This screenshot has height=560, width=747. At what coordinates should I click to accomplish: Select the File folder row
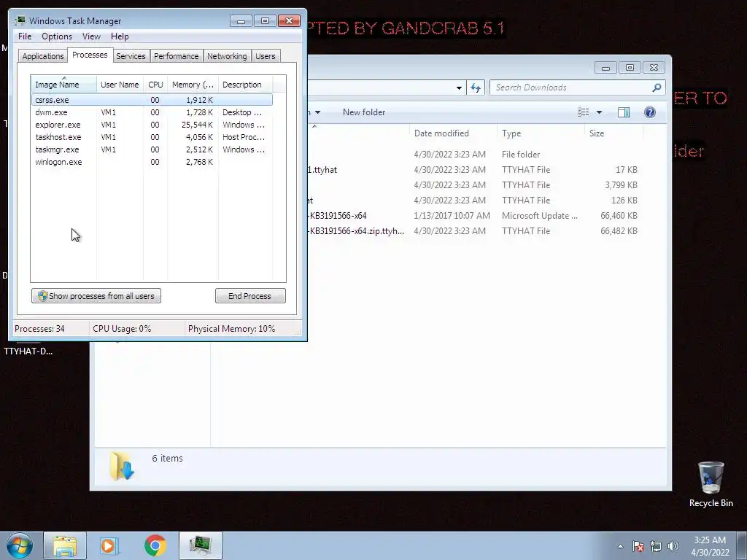pyautogui.click(x=476, y=155)
